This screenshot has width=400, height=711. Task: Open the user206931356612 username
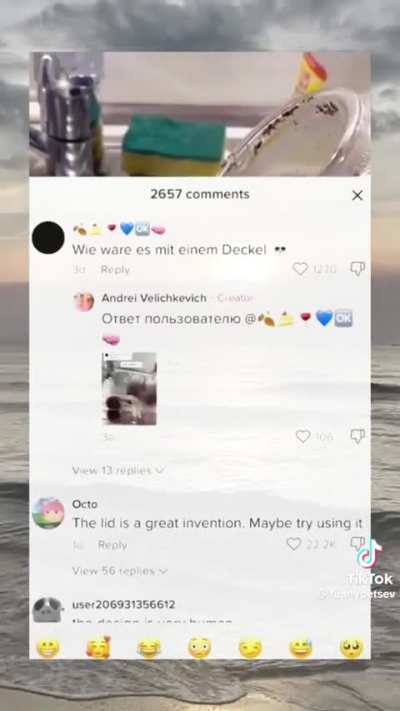coord(123,604)
